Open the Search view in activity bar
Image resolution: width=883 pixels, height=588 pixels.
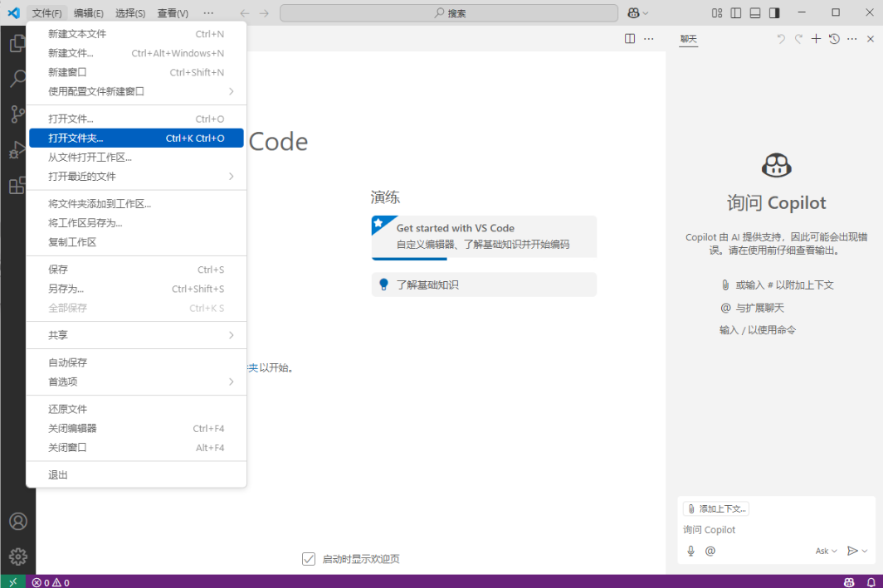click(x=17, y=78)
